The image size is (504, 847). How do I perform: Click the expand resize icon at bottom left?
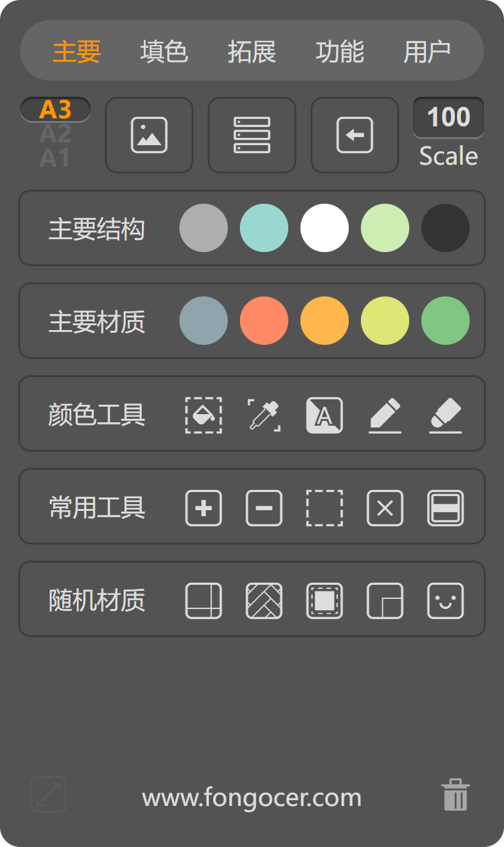[x=48, y=795]
